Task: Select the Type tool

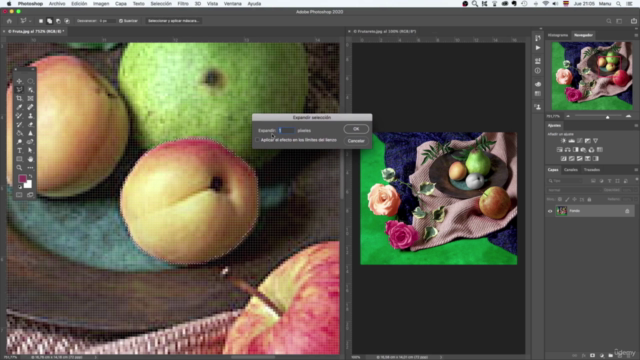Action: (19, 151)
